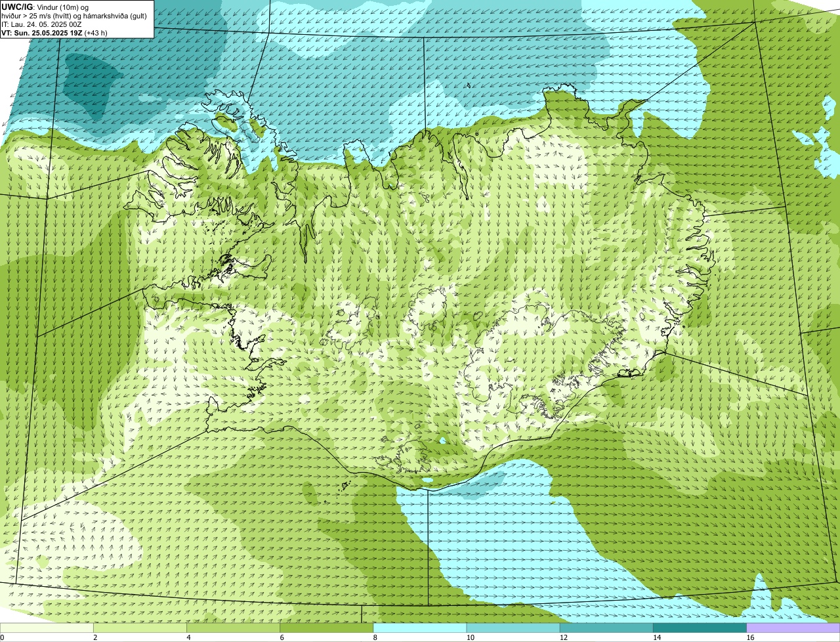Viewport: 840px width, 642px height.
Task: Click the legend value label "14"
Action: [x=657, y=637]
